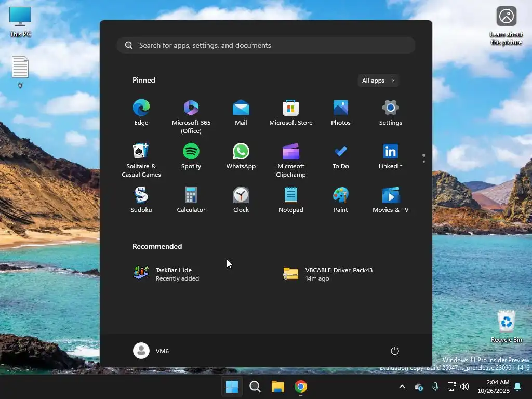
Task: Open Edge from pinned apps
Action: pos(141,113)
